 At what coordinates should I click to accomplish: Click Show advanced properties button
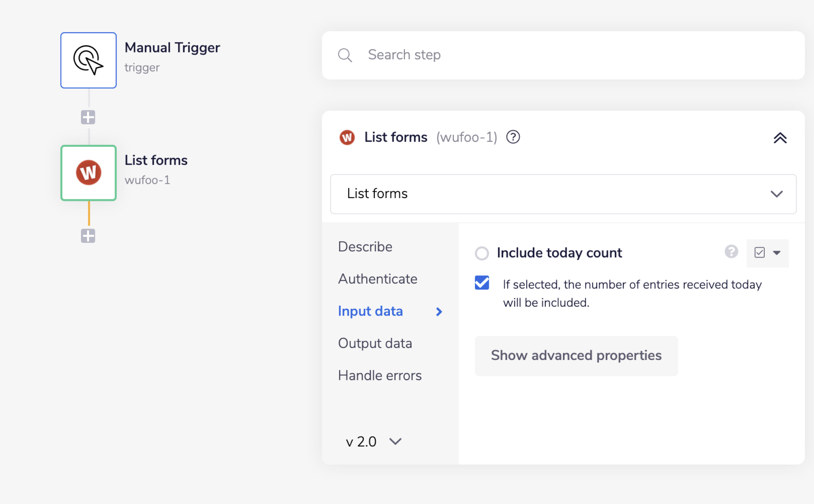(x=576, y=356)
